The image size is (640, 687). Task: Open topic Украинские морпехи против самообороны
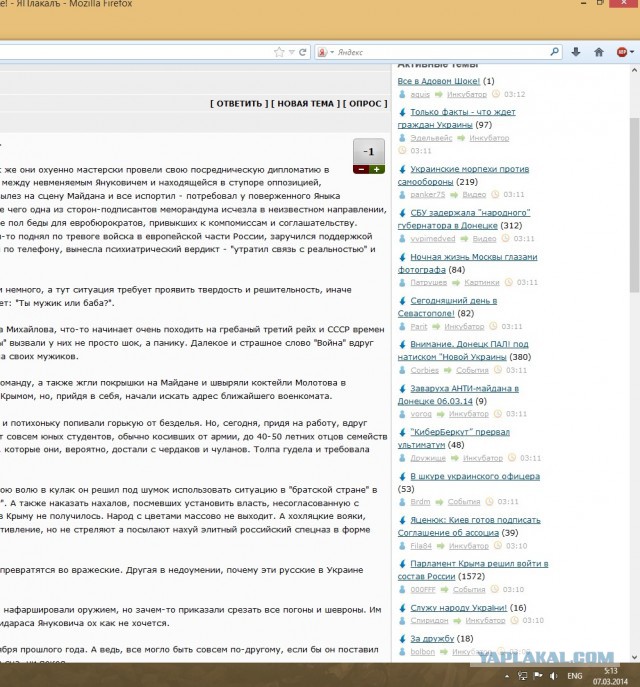click(470, 169)
